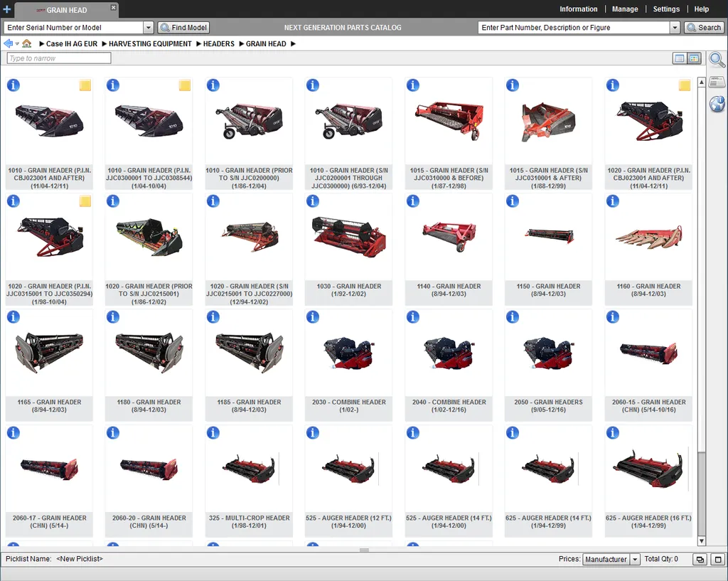Restore picklist panel button
The image size is (728, 581).
click(700, 560)
